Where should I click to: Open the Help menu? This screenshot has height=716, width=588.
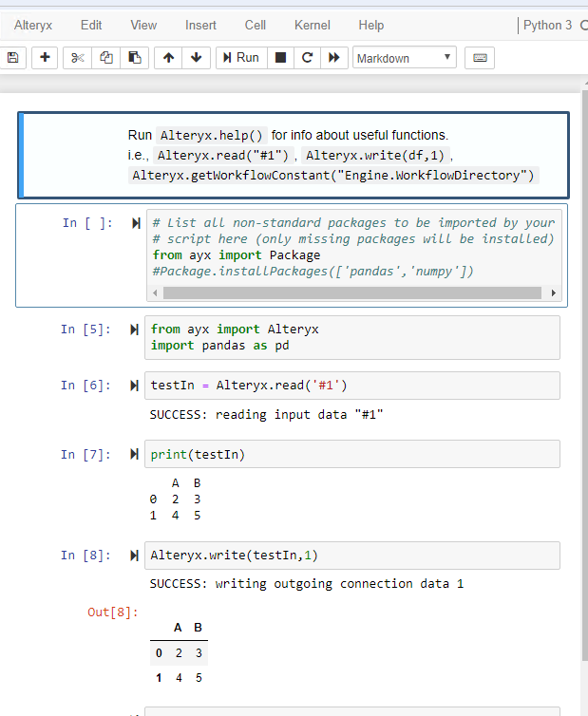(371, 25)
